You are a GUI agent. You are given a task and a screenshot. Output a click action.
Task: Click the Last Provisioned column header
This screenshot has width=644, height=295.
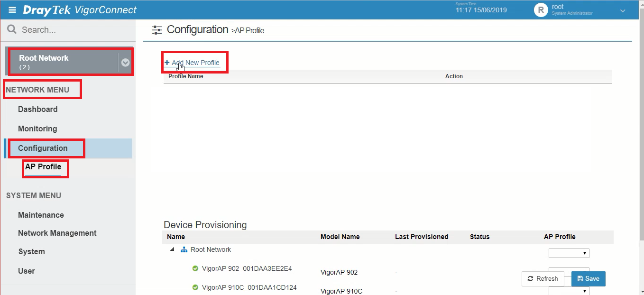click(422, 237)
